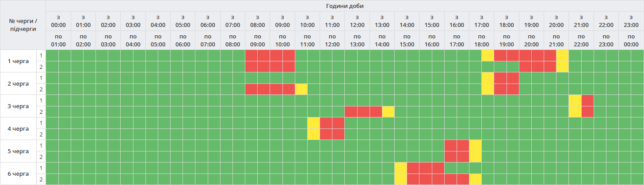Viewport: 644px width, 185px height.
Task: Click the "5 черга" row label
Action: point(19,151)
